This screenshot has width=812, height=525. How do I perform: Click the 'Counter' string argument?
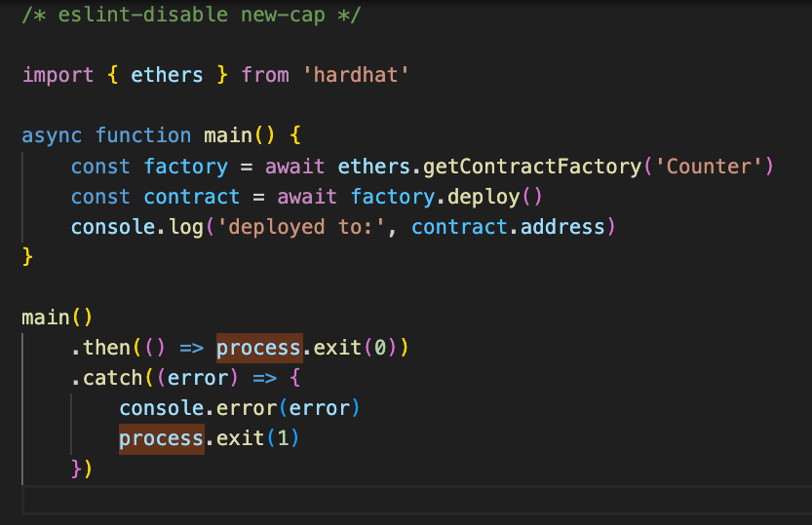tap(708, 166)
